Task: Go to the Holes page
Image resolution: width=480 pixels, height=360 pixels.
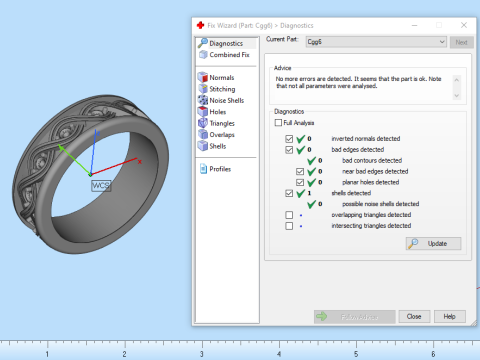Action: tap(218, 112)
